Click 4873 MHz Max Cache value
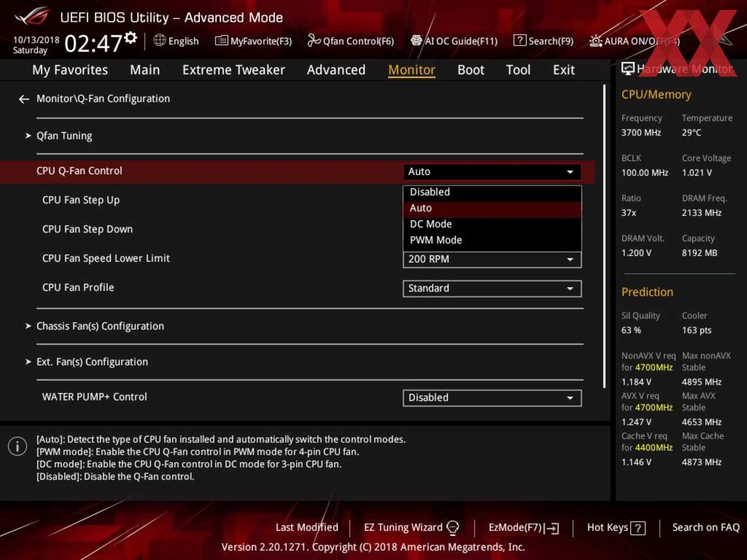 702,462
